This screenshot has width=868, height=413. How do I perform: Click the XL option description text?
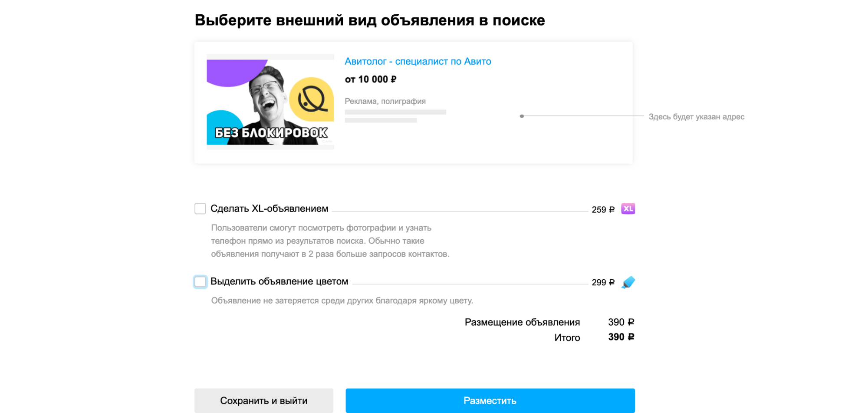coord(330,241)
